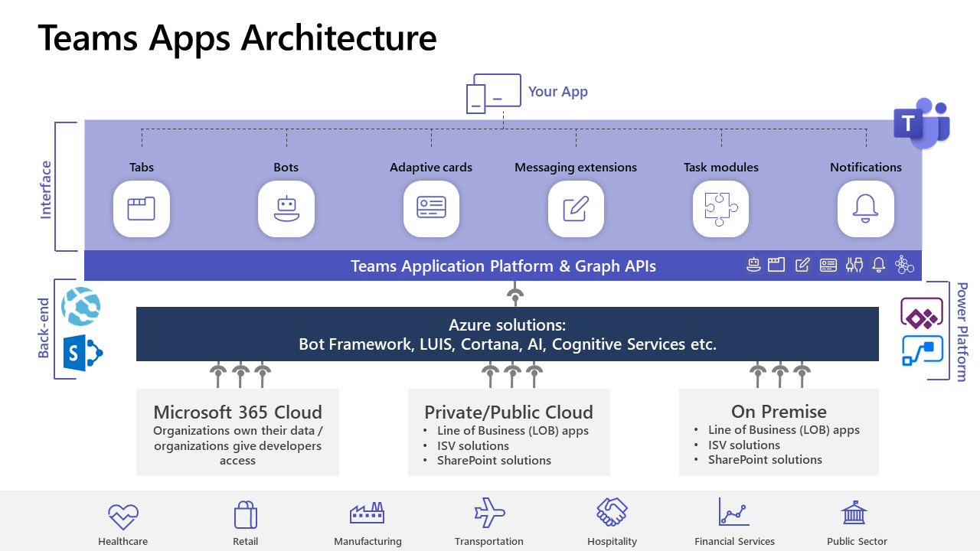Click the connector above Azure solutions box
The width and height of the screenshot is (980, 551).
515,295
